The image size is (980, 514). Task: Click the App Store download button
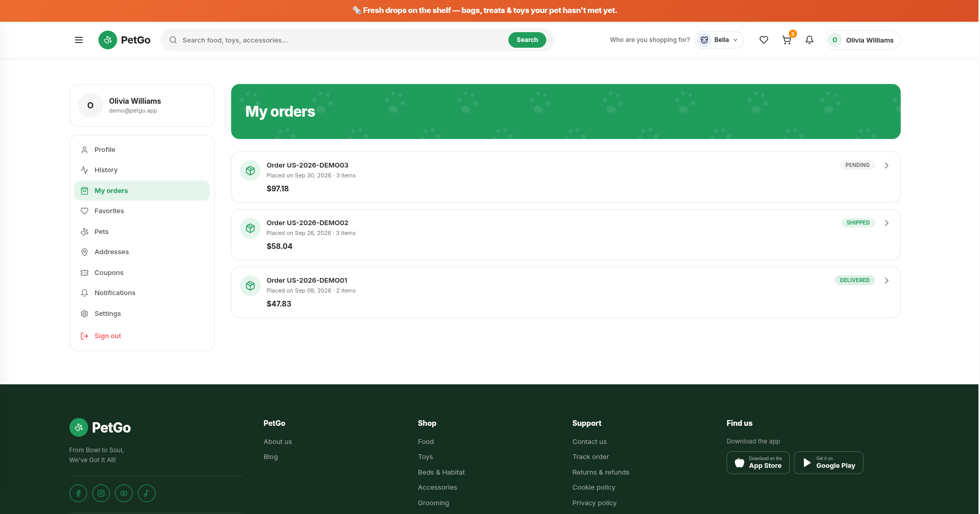click(x=758, y=463)
